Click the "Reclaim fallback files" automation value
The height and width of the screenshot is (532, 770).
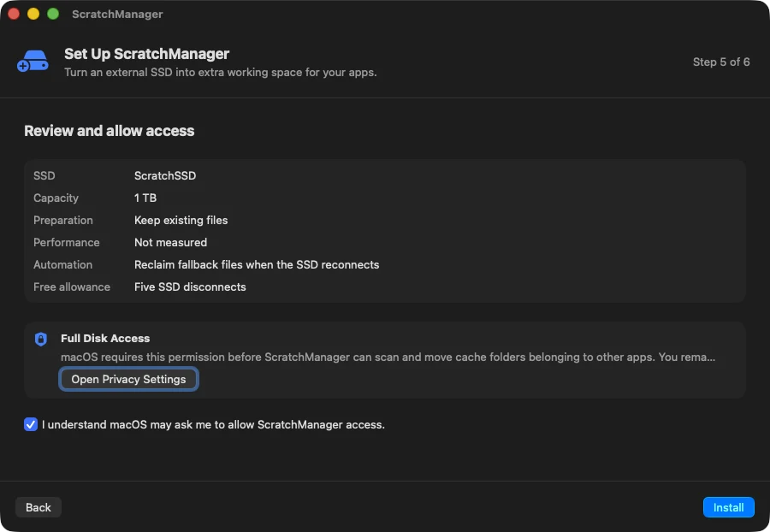click(257, 264)
